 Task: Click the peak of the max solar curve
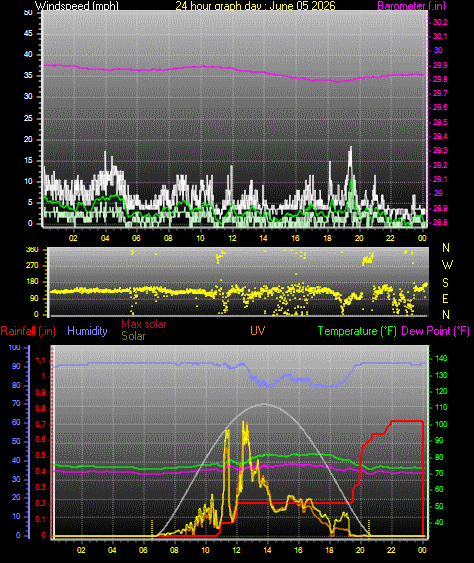coord(265,404)
